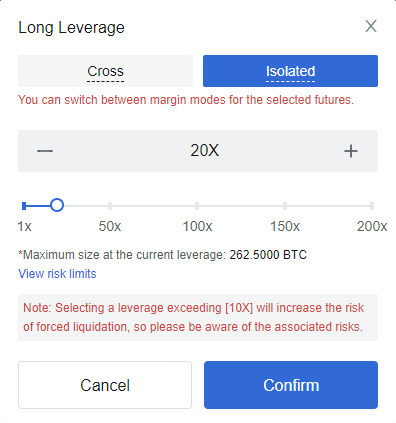396x423 pixels.
Task: Select the 50x label below the slider
Action: pyautogui.click(x=110, y=227)
